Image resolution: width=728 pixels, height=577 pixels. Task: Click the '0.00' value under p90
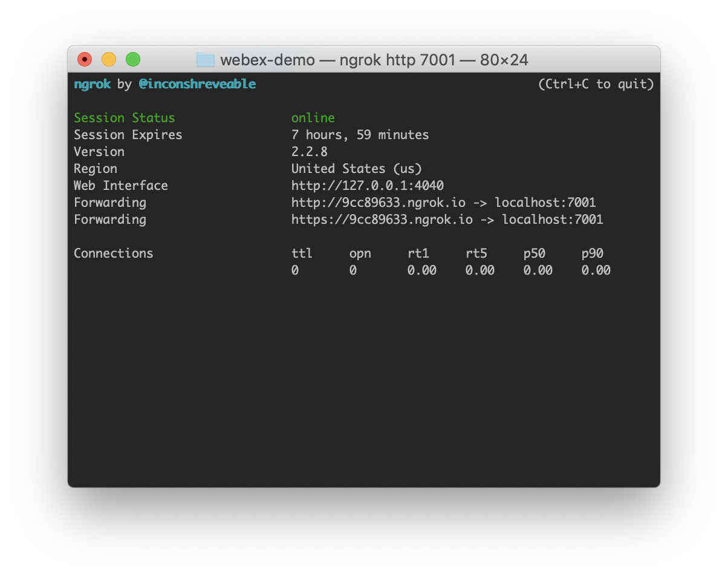(x=596, y=270)
